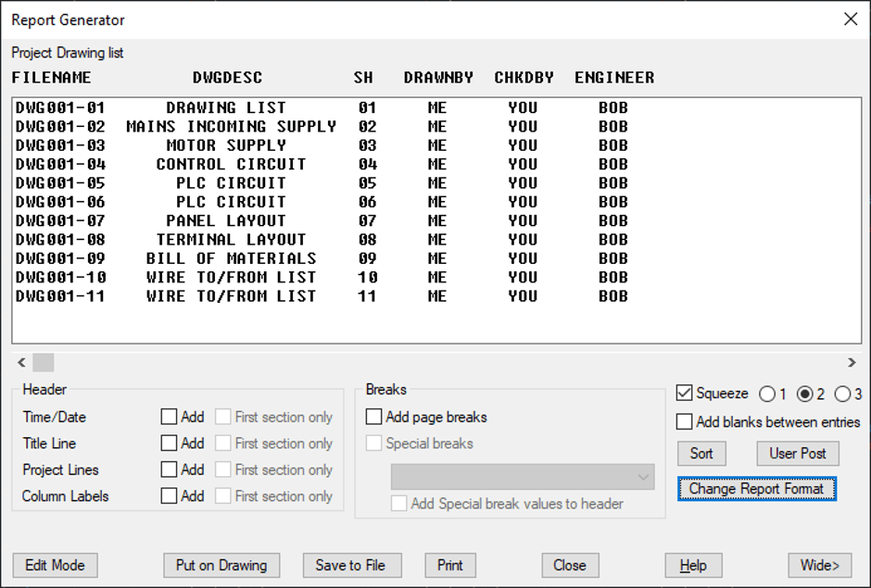
Task: Expand dialog with Wide> button
Action: click(820, 565)
